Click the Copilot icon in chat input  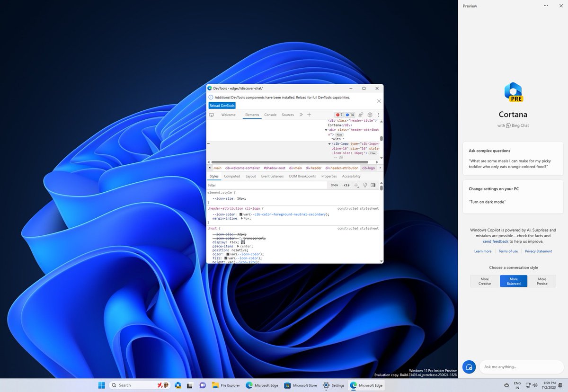(469, 367)
